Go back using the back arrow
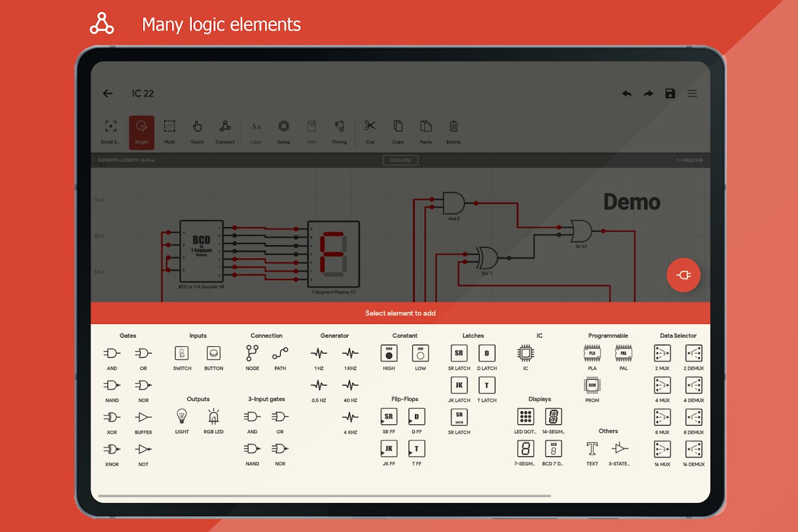The image size is (798, 532). [x=108, y=93]
